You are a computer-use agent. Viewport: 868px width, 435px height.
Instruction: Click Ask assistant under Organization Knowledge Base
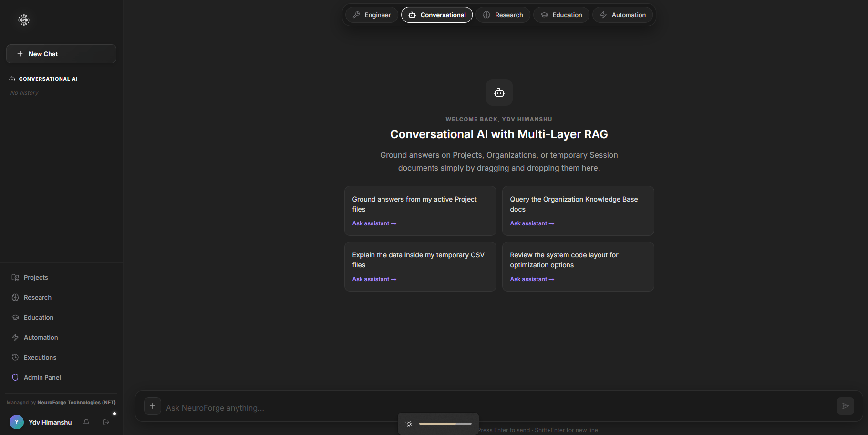click(532, 223)
